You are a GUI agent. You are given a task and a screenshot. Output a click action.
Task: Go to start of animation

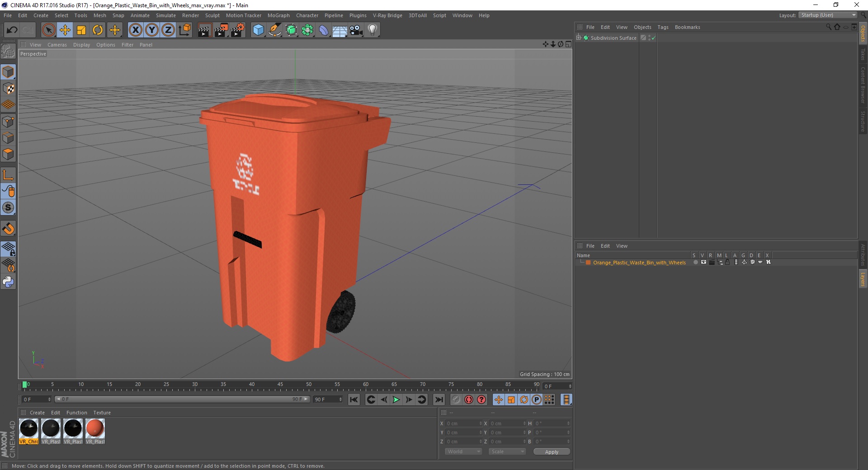click(x=354, y=399)
